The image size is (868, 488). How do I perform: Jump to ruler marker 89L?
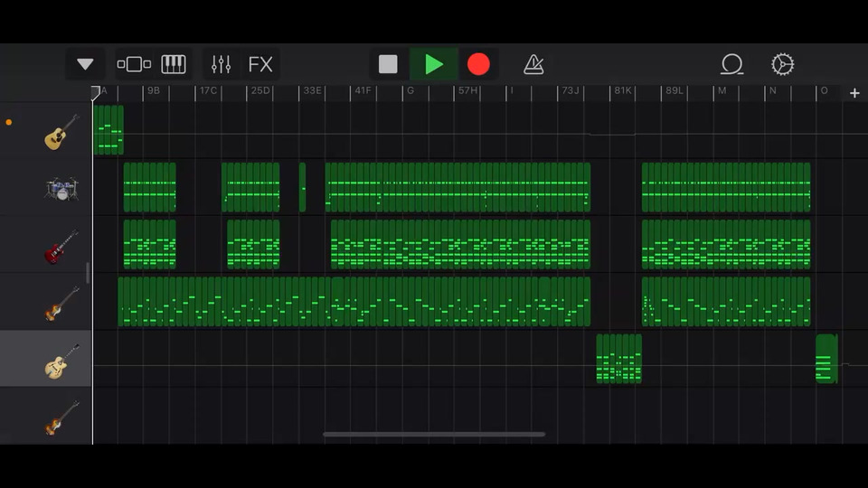pyautogui.click(x=675, y=90)
